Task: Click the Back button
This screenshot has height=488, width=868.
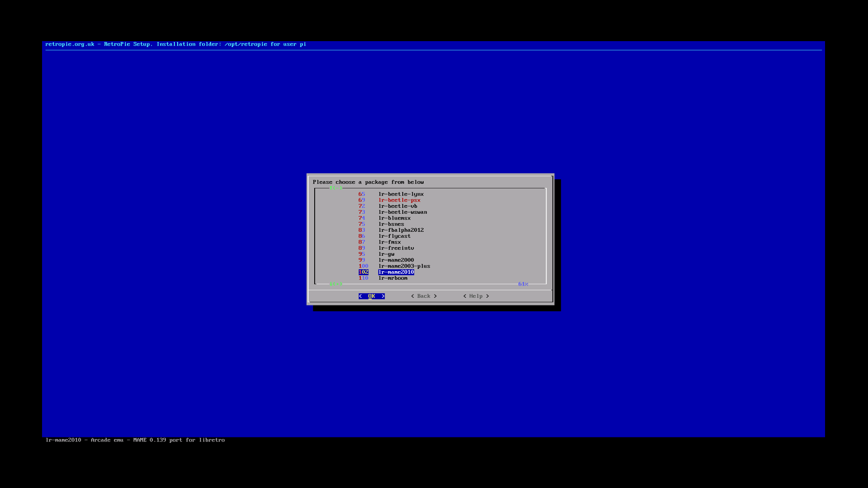Action: 424,296
